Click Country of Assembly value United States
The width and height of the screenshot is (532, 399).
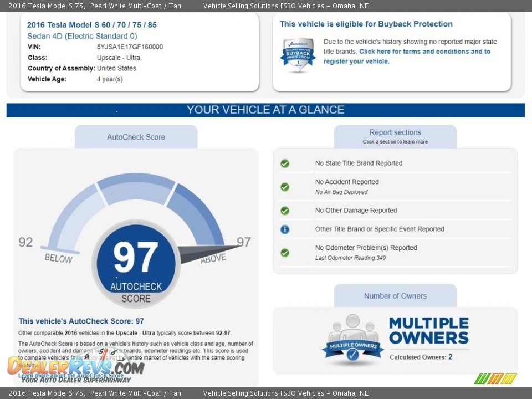coord(116,68)
